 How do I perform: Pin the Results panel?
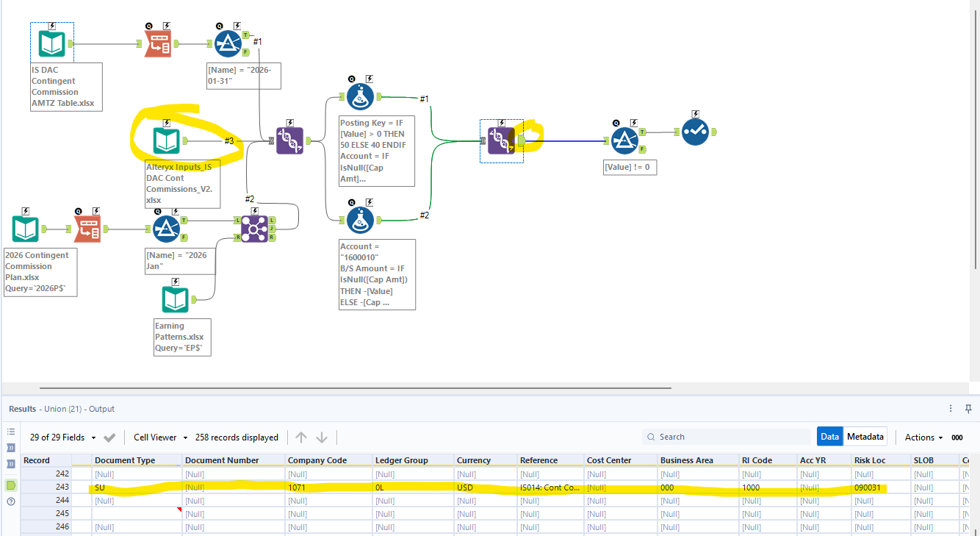click(968, 409)
